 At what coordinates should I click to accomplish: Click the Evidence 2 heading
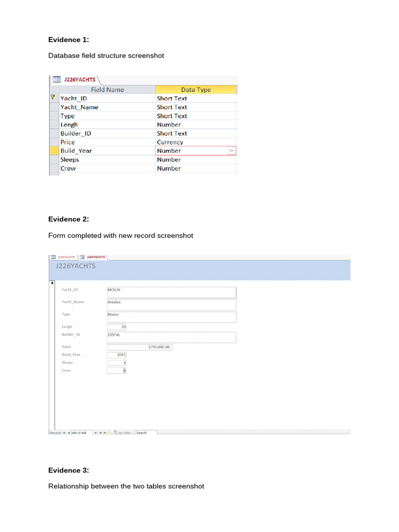(x=69, y=219)
